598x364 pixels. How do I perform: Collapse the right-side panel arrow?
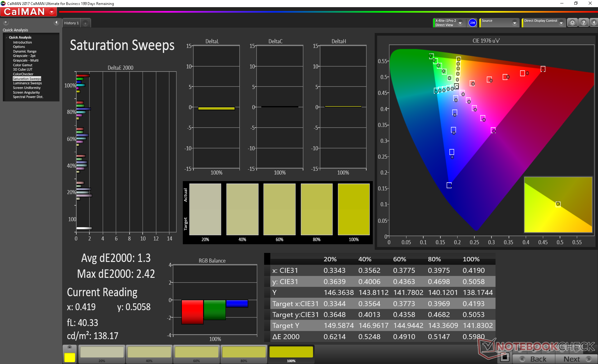point(594,23)
